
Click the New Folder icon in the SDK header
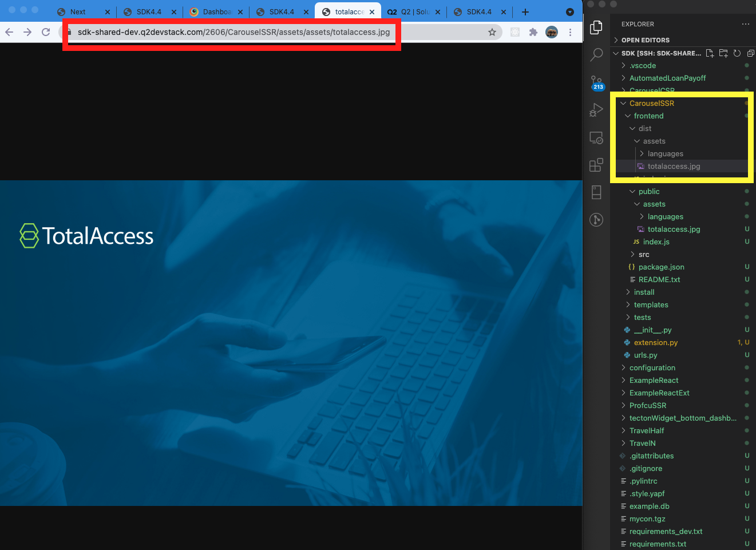(723, 53)
